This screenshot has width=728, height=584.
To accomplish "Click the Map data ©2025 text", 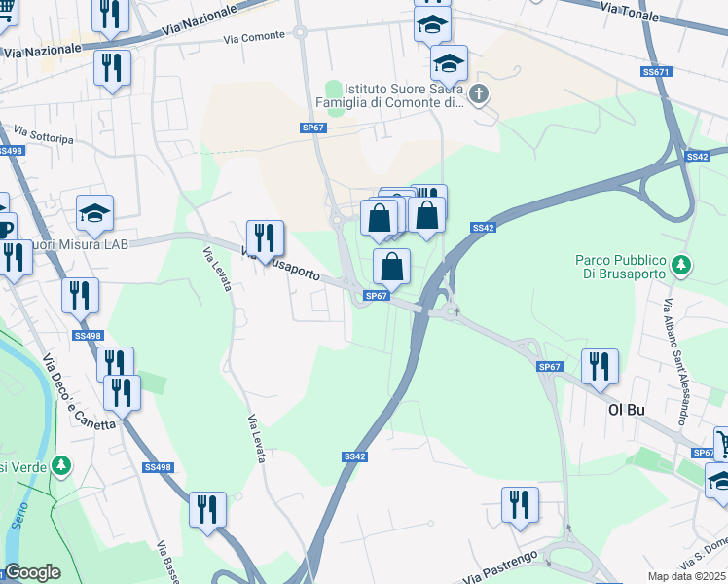I will click(687, 576).
